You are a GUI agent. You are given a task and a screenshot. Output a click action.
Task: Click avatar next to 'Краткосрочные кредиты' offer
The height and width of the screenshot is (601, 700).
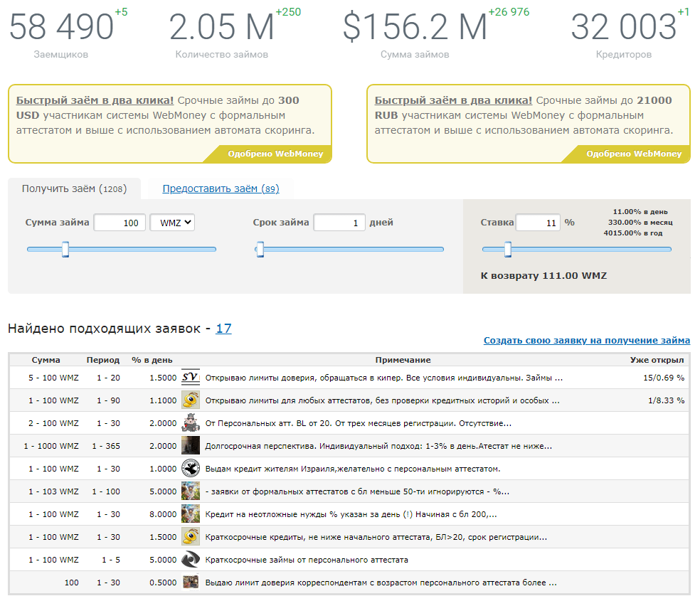point(190,537)
